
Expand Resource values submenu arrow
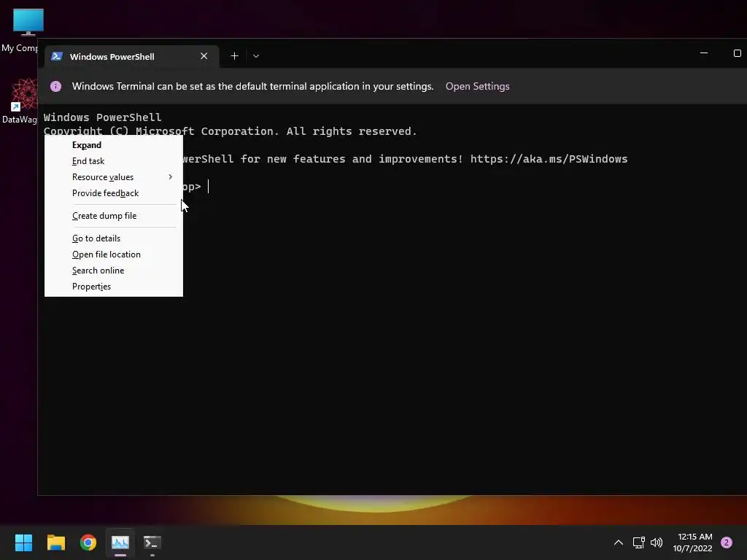pyautogui.click(x=170, y=176)
